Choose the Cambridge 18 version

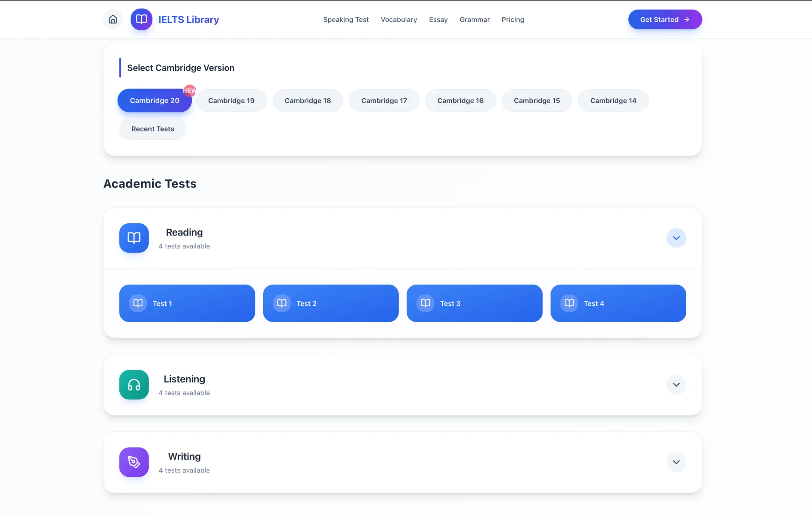tap(308, 100)
